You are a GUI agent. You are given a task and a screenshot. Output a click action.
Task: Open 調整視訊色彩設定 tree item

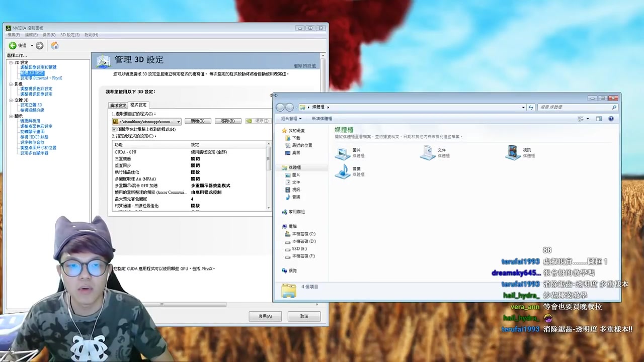tap(36, 89)
